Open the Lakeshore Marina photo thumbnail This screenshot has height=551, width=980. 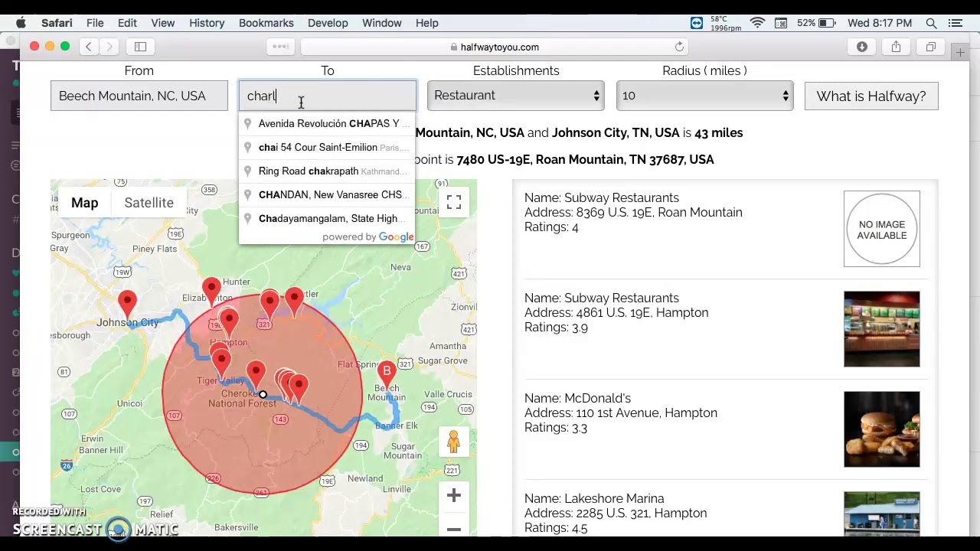tap(882, 514)
